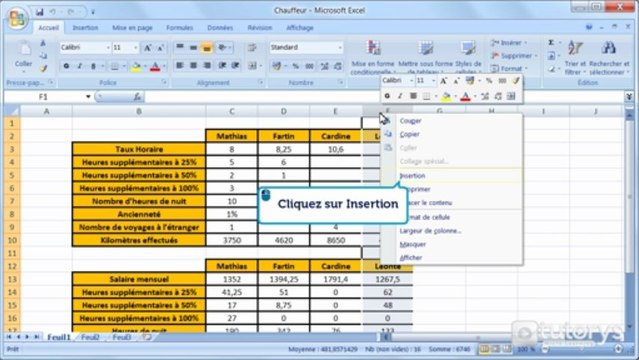639x360 pixels.
Task: Toggle italic on the mini toolbar
Action: (x=400, y=96)
